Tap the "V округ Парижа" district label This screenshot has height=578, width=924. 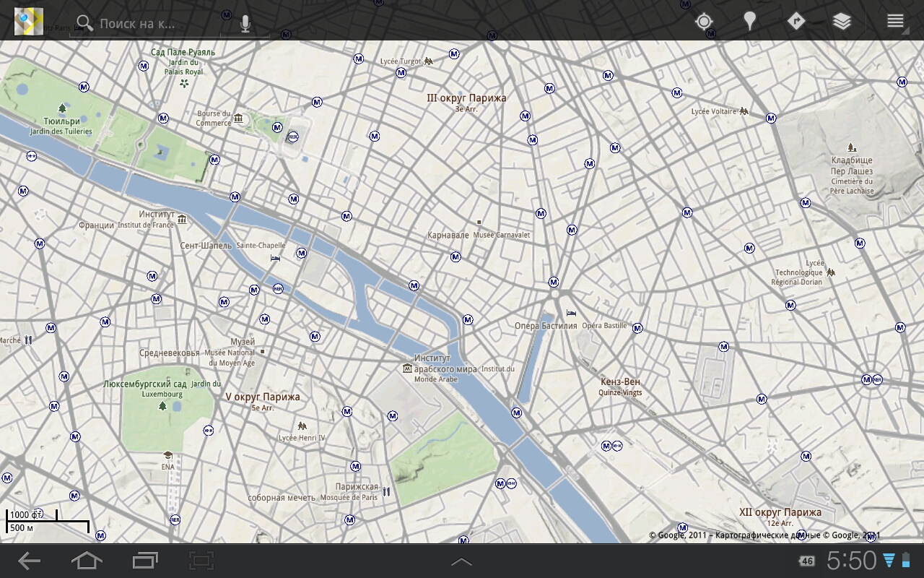coord(263,397)
